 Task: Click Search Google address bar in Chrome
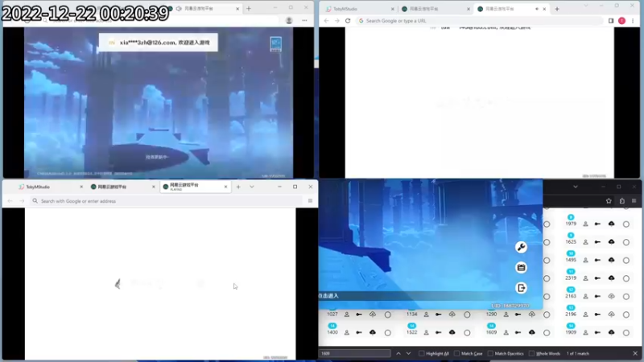[480, 21]
